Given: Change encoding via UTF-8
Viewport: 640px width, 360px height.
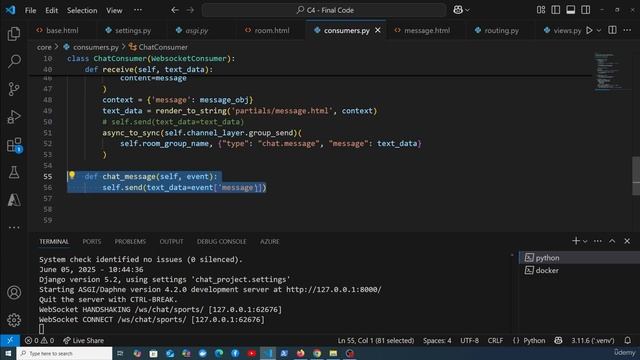Looking at the screenshot, I should 469,340.
